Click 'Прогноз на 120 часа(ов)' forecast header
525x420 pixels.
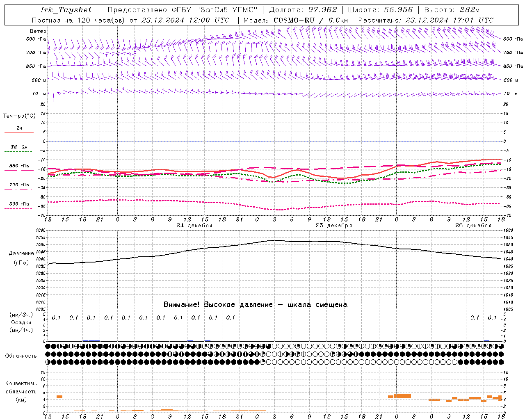point(78,20)
